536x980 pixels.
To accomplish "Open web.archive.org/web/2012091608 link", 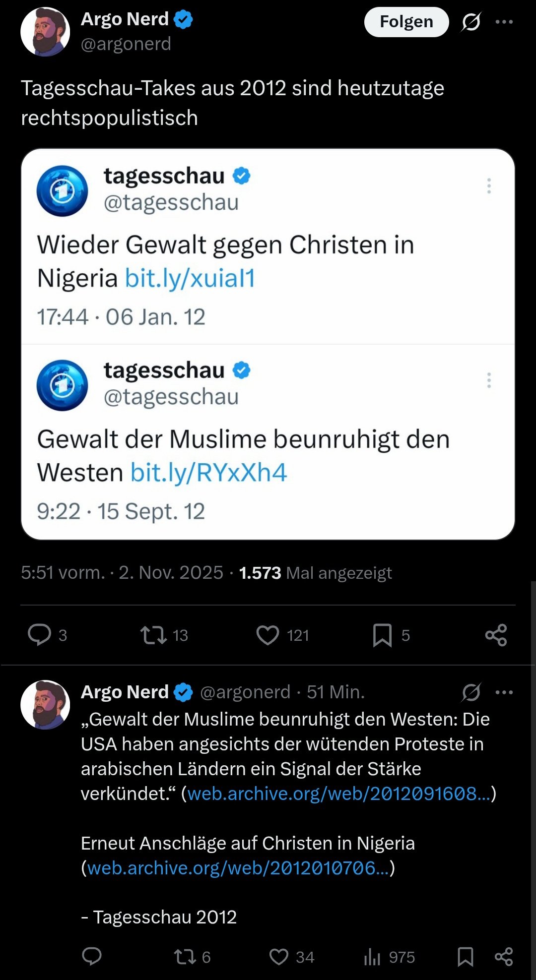I will tap(338, 794).
